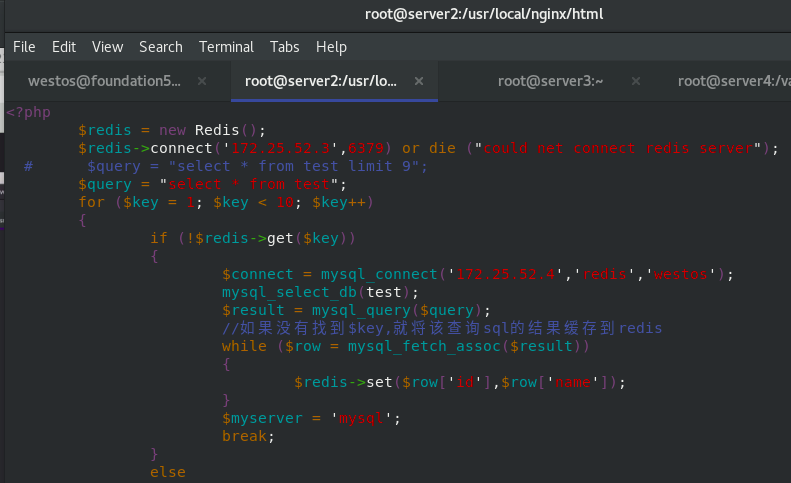Click the 'while ($row = mysql_fetch_assoc' line

(x=406, y=346)
